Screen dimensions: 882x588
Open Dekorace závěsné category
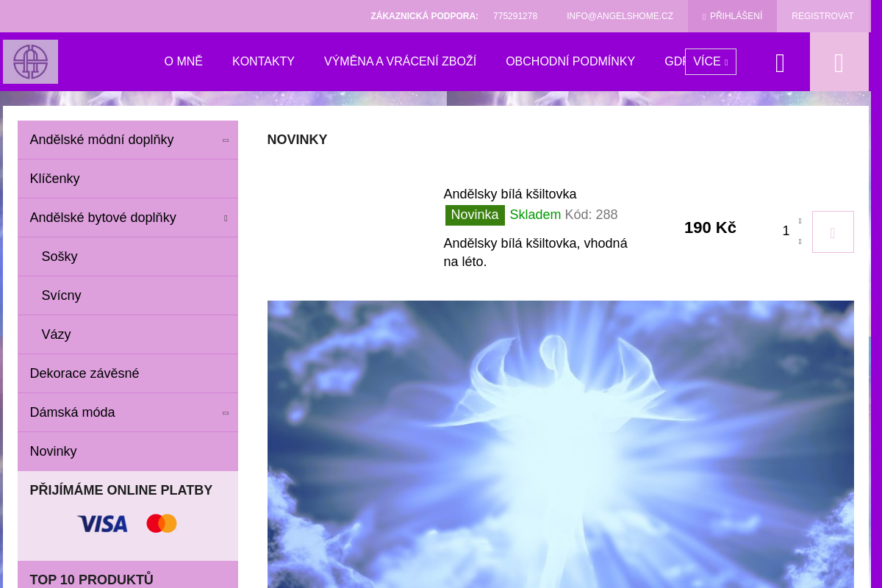pos(128,373)
